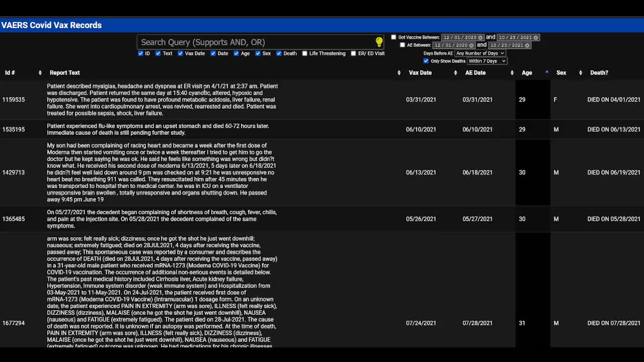Click AE date 06/18/2021 cell
Screen dimensions: 644x362
coord(477,172)
